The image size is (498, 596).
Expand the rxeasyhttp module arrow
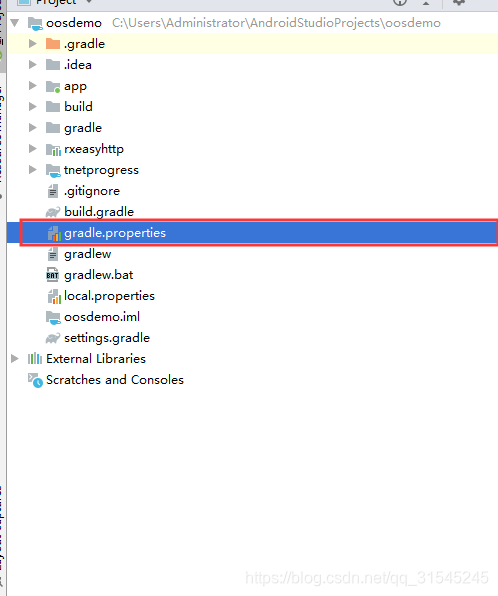click(33, 149)
